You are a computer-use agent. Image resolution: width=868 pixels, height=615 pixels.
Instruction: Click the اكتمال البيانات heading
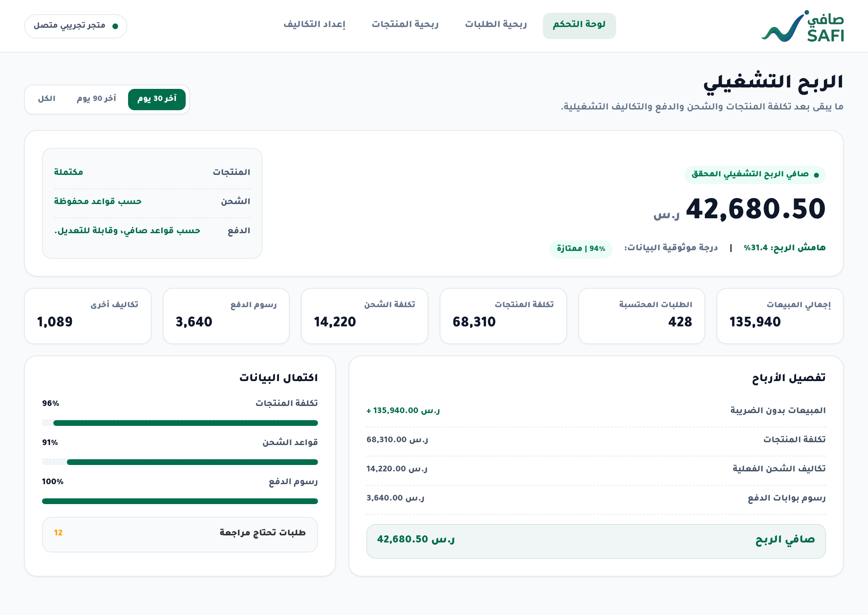click(279, 378)
